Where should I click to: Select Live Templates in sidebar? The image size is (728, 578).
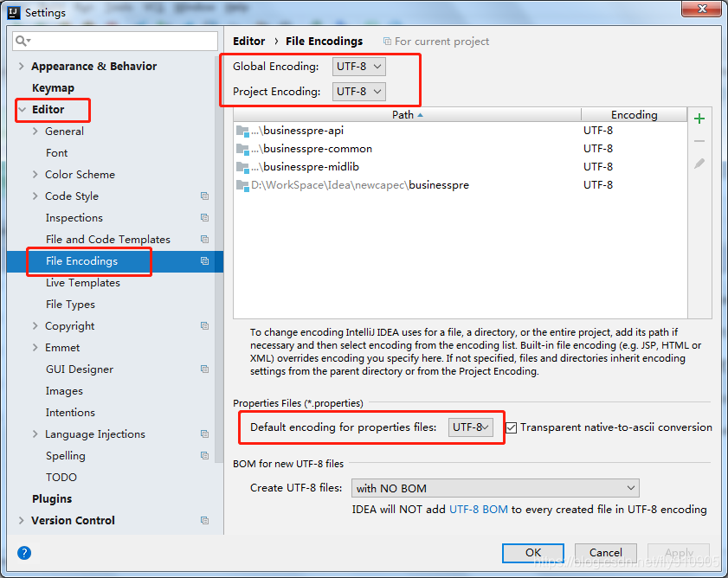coord(82,283)
